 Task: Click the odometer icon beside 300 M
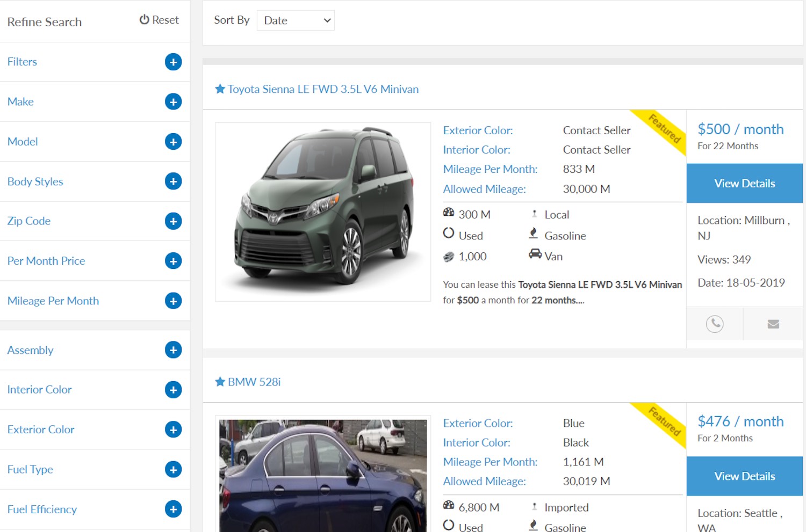449,213
